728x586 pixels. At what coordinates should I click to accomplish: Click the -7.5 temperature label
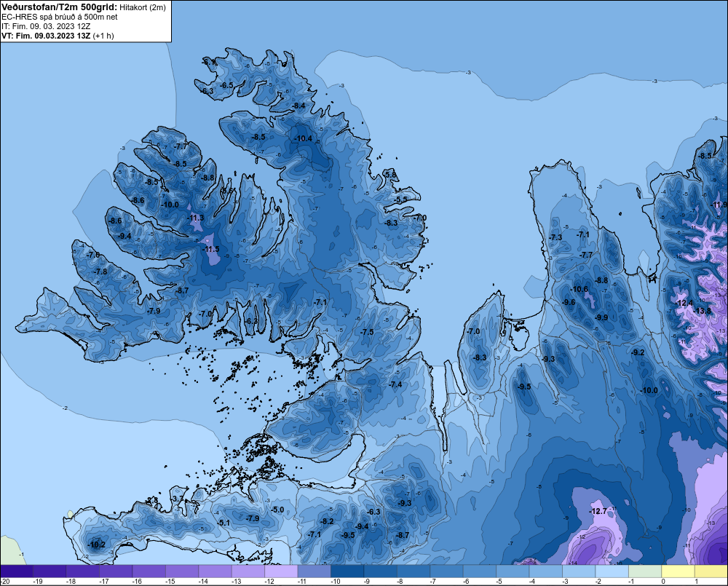pos(367,332)
